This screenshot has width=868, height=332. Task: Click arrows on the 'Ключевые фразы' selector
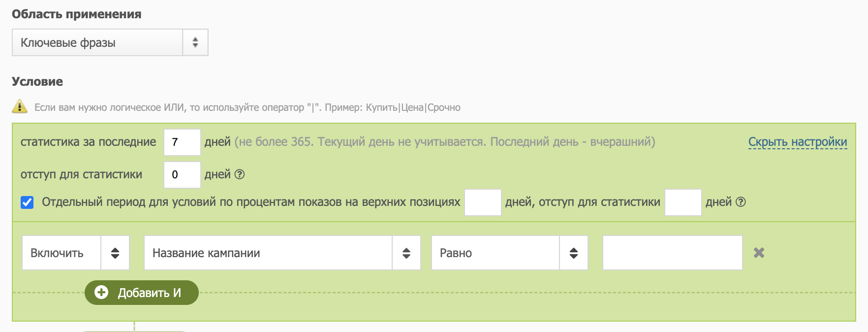tap(195, 42)
